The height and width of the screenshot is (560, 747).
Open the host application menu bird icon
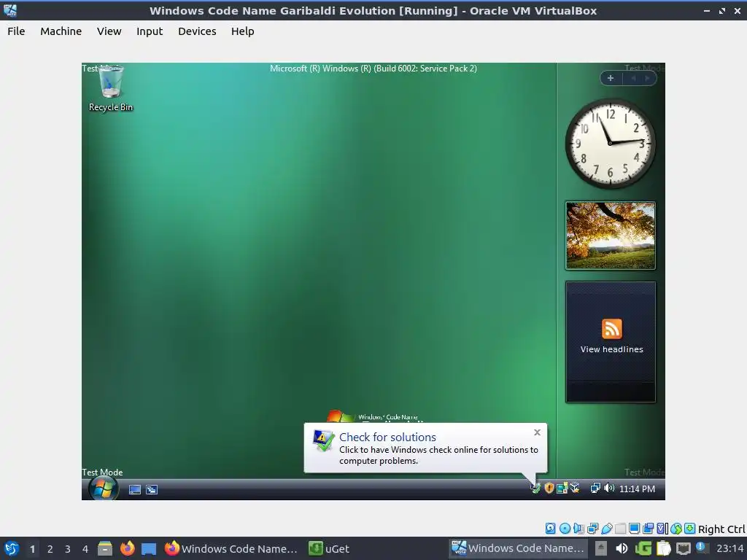coord(12,548)
